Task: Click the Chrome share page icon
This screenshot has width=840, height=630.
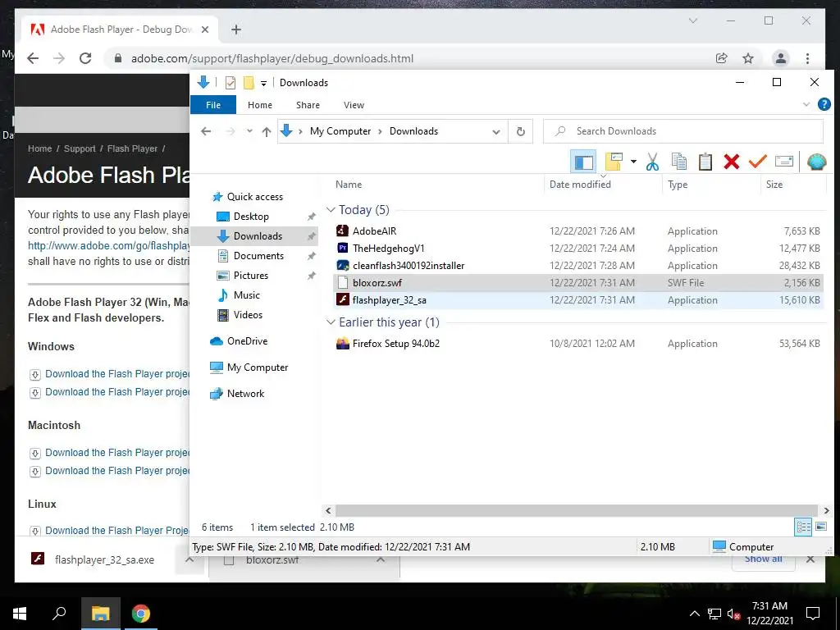Action: pyautogui.click(x=722, y=58)
